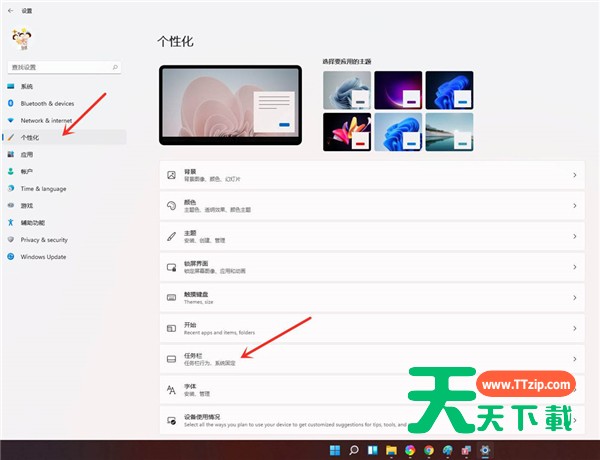The image size is (600, 460).
Task: Open 辅助功能 (Accessibility) in sidebar
Action: [64, 223]
